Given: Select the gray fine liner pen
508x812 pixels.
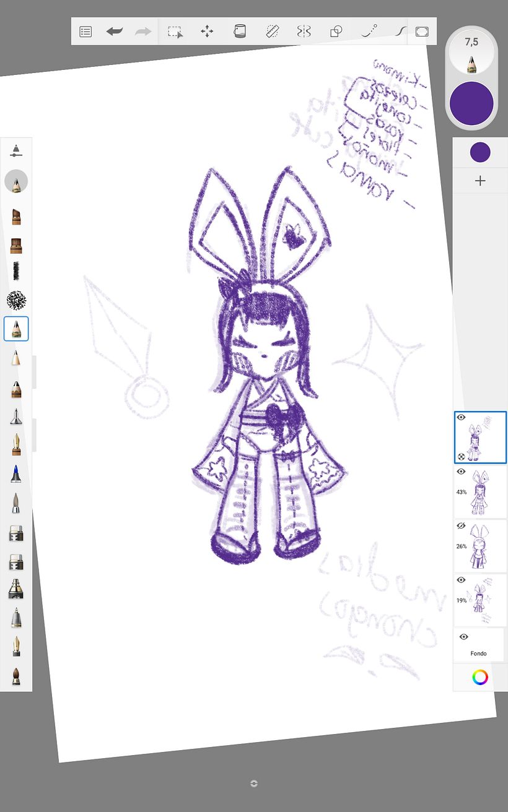Looking at the screenshot, I should (x=16, y=617).
